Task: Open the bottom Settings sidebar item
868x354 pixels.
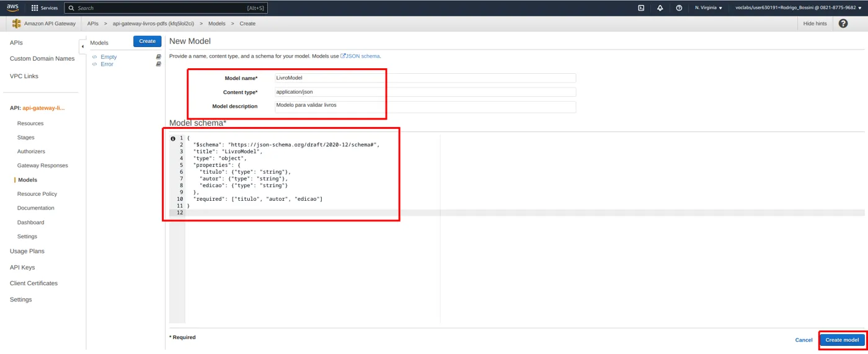Action: point(20,299)
